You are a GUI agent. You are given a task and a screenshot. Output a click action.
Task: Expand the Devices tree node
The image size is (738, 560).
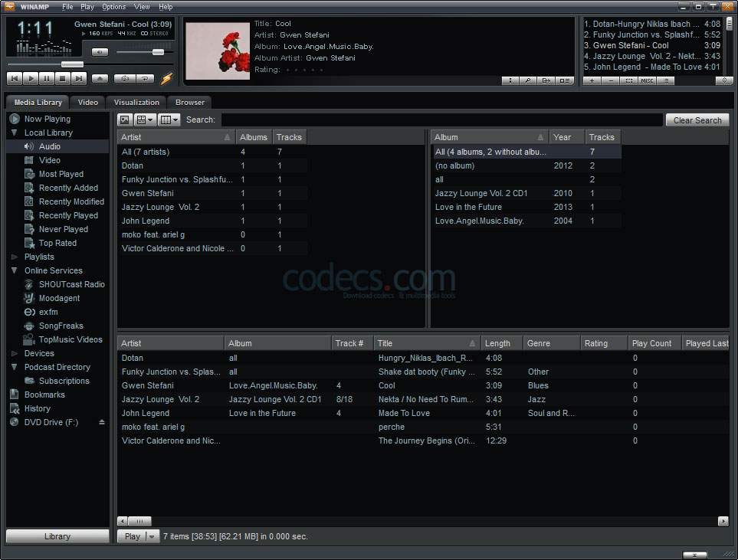pos(14,353)
